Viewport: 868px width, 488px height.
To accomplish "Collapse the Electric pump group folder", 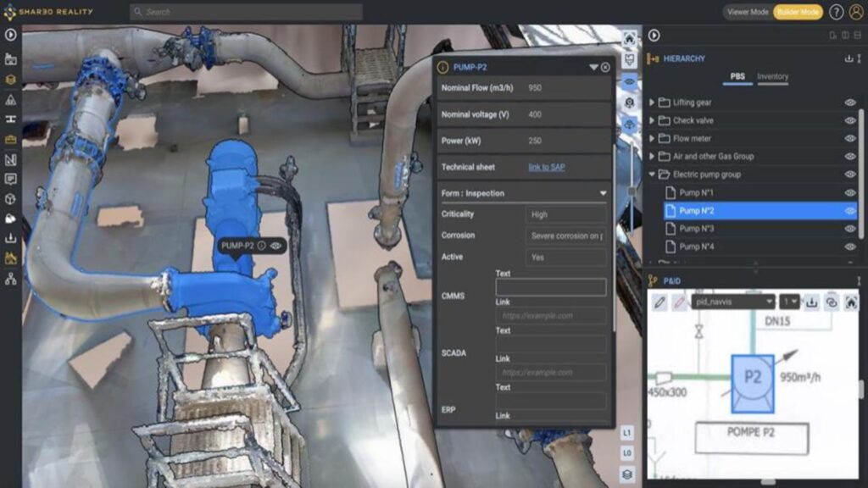I will click(652, 175).
